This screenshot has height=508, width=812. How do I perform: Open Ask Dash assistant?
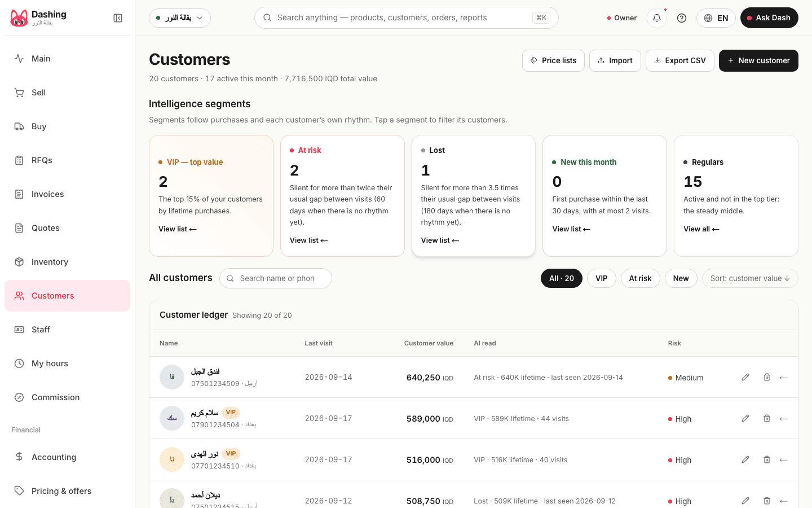click(x=769, y=18)
